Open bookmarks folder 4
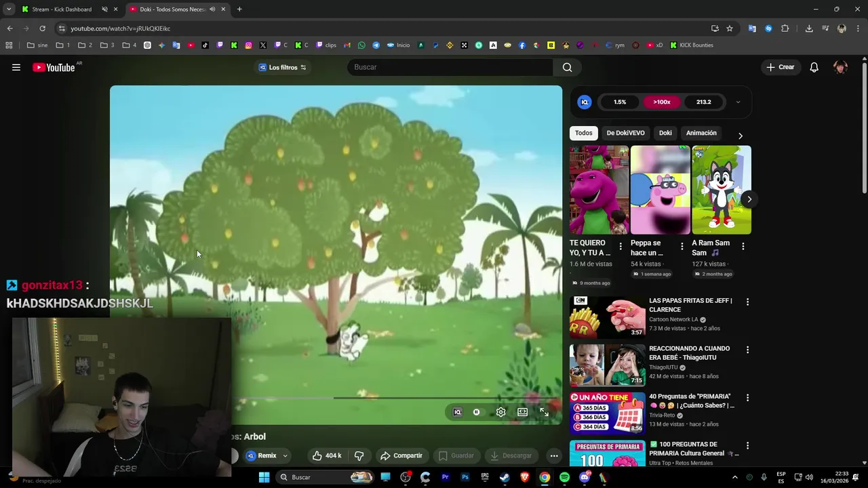The height and width of the screenshot is (488, 868). (129, 45)
